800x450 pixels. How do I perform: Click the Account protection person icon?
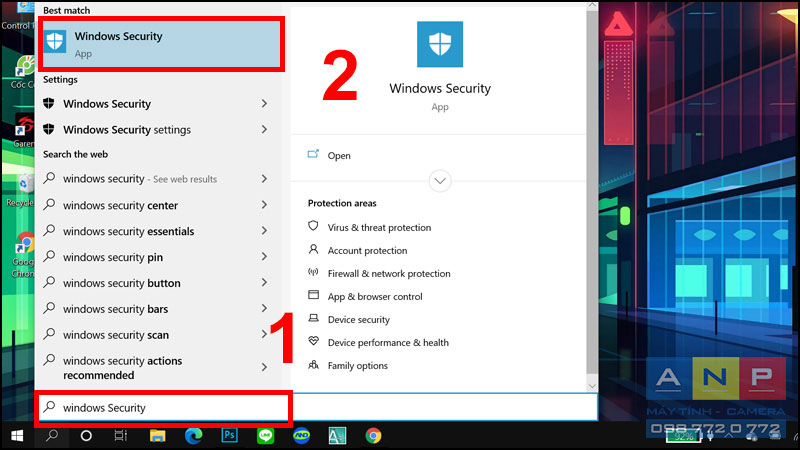coord(313,249)
